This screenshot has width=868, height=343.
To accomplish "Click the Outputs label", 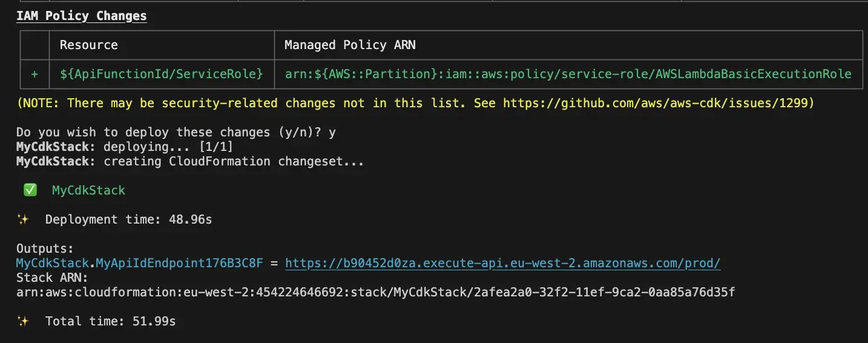I will click(45, 248).
